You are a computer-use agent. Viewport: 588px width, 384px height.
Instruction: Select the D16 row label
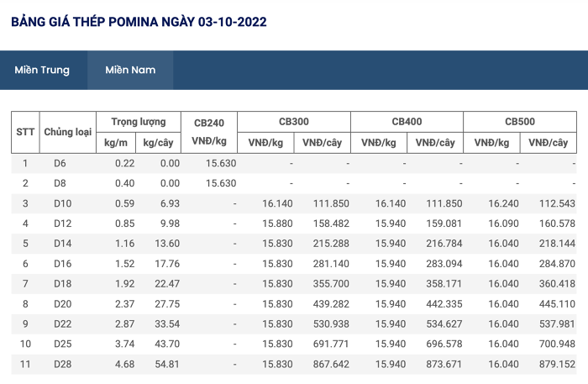coord(63,264)
